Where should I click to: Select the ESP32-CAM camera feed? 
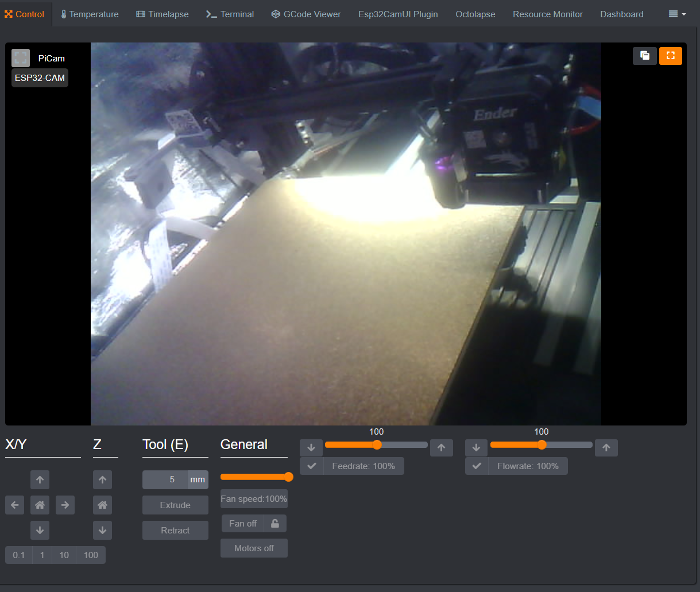pos(39,78)
